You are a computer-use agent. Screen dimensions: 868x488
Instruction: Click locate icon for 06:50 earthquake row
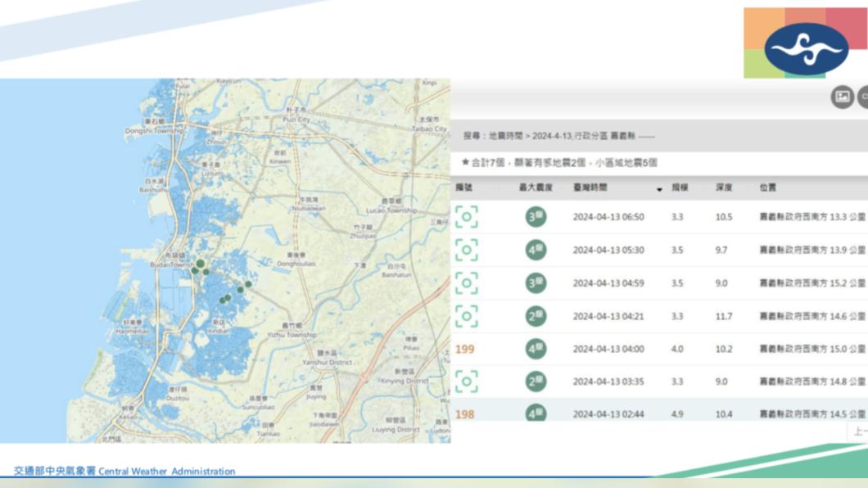(x=466, y=217)
